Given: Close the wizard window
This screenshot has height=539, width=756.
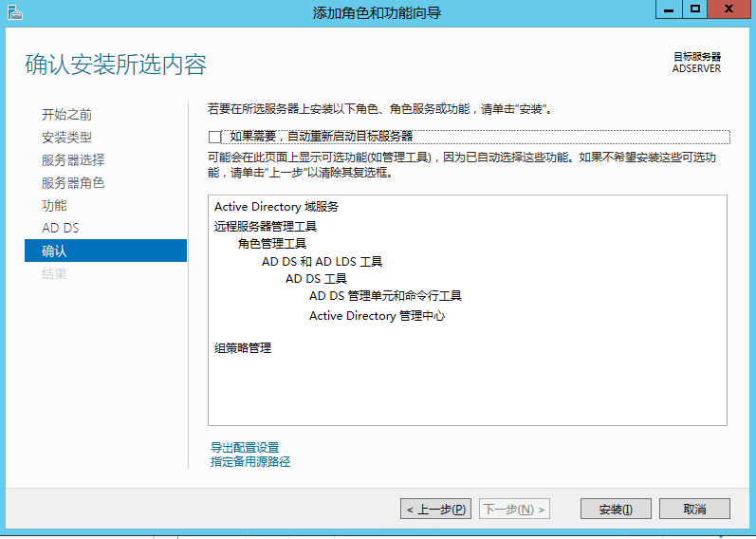Looking at the screenshot, I should coord(729,9).
